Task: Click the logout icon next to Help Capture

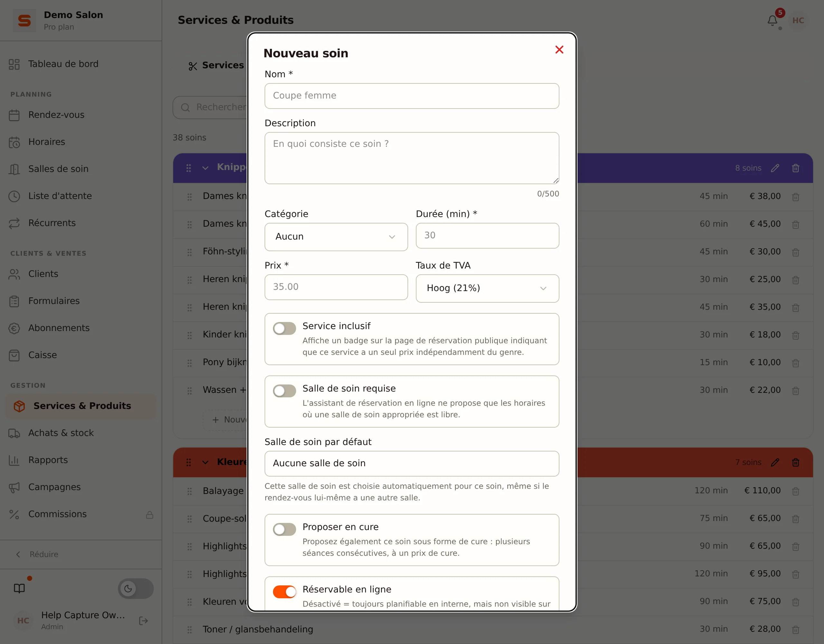Action: point(143,620)
